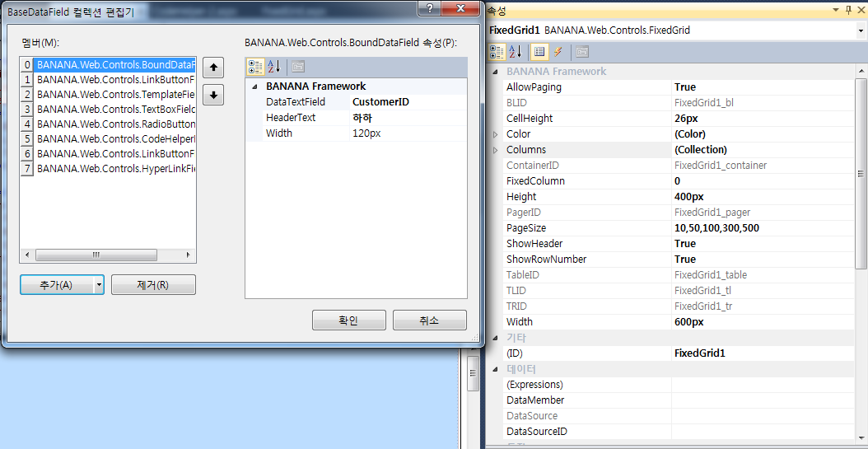Image resolution: width=868 pixels, height=449 pixels.
Task: Show Events with the lightning bolt icon
Action: 558,52
